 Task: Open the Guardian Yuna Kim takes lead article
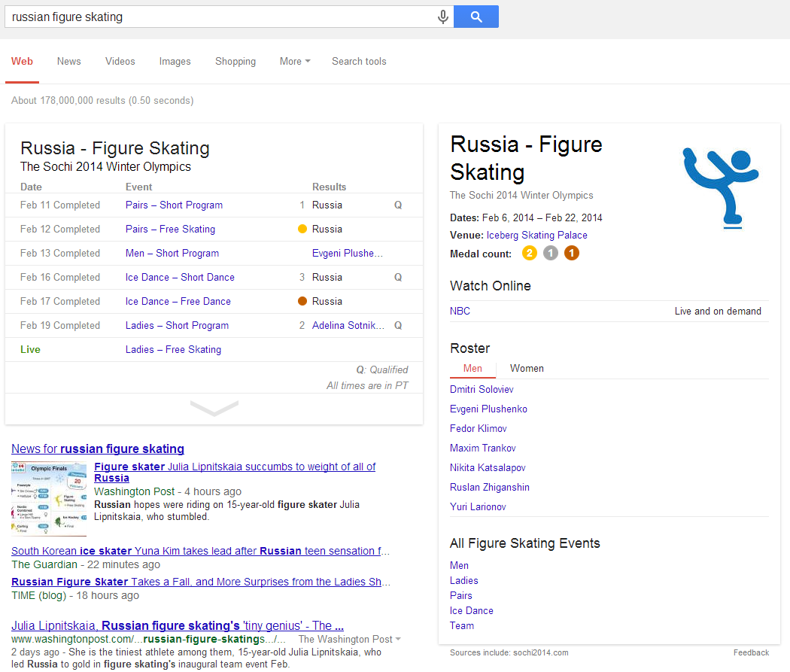pyautogui.click(x=200, y=551)
